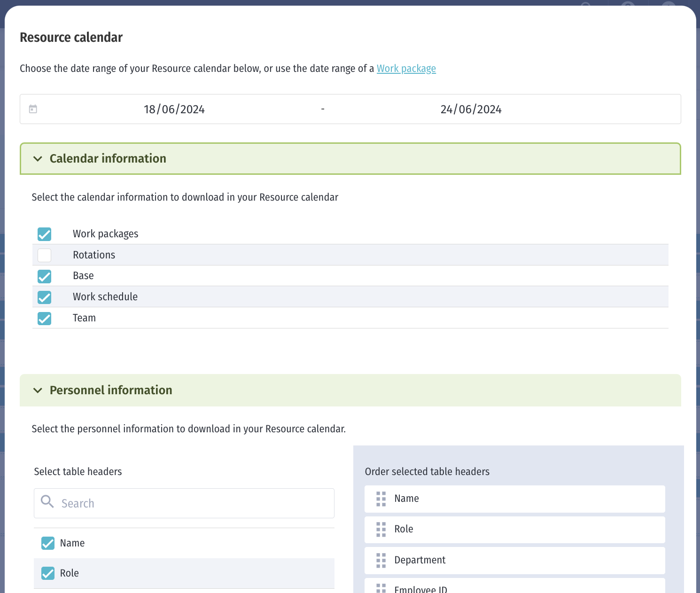Click the Order selected table headers label
The image size is (700, 593).
point(427,472)
